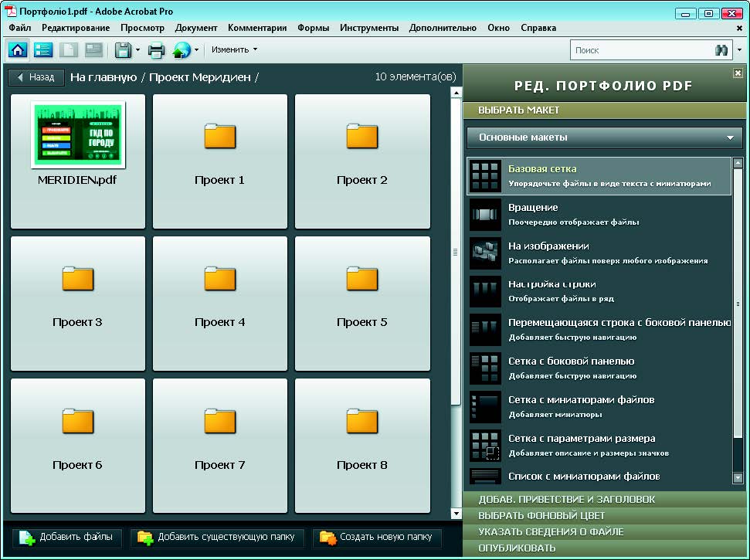The width and height of the screenshot is (750, 560).
Task: Select the 'Вращение' layout icon
Action: pos(485,214)
